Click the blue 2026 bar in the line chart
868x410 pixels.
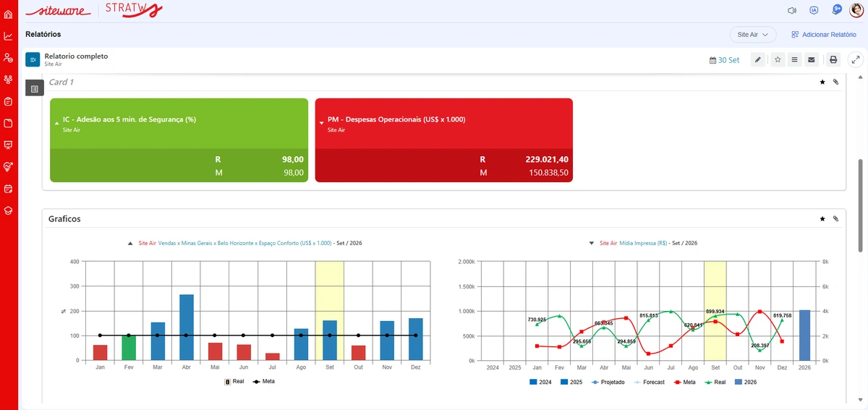point(804,335)
